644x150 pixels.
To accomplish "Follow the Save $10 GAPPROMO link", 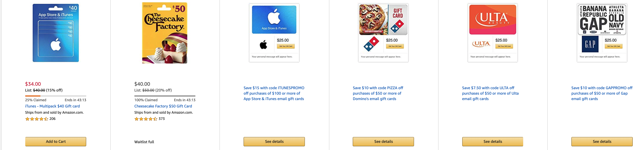I will point(602,93).
